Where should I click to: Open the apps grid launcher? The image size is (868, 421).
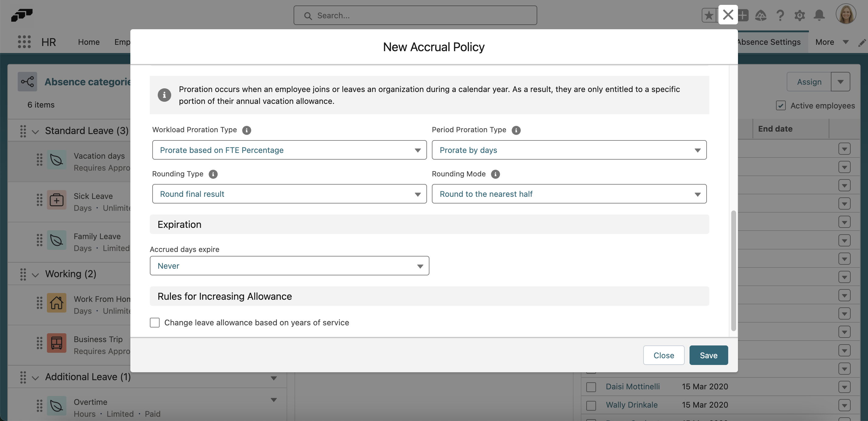coord(23,42)
